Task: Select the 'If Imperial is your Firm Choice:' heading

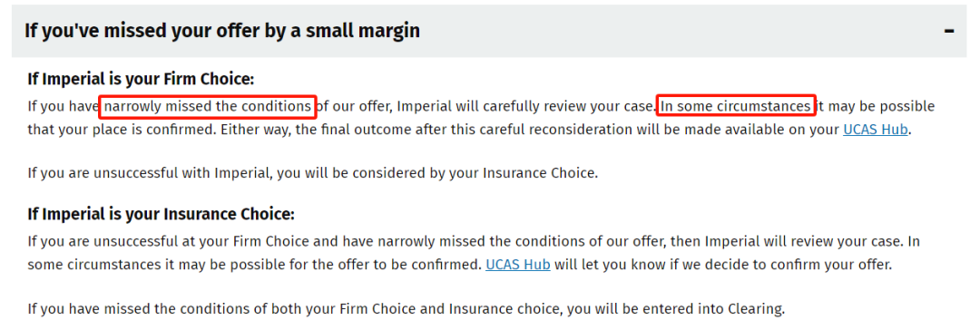Action: pos(142,80)
